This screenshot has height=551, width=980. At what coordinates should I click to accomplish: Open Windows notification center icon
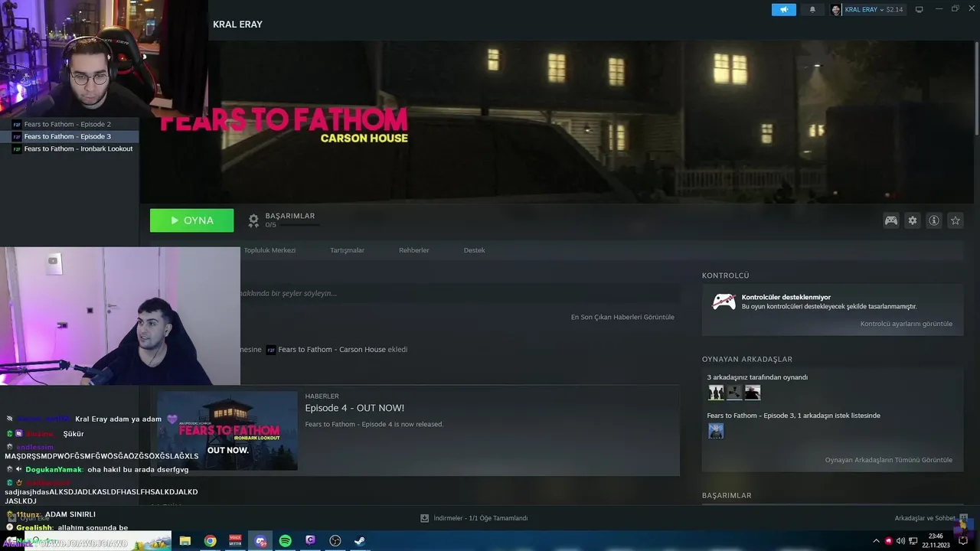[x=964, y=541]
